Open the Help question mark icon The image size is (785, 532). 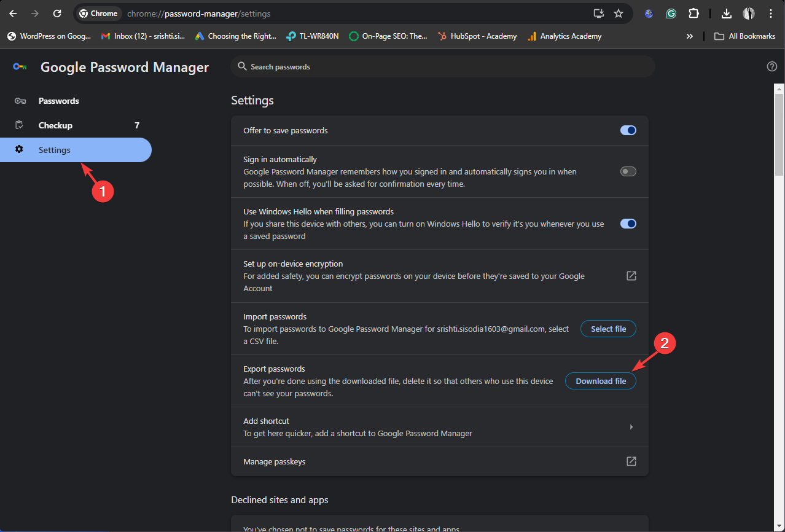point(772,66)
